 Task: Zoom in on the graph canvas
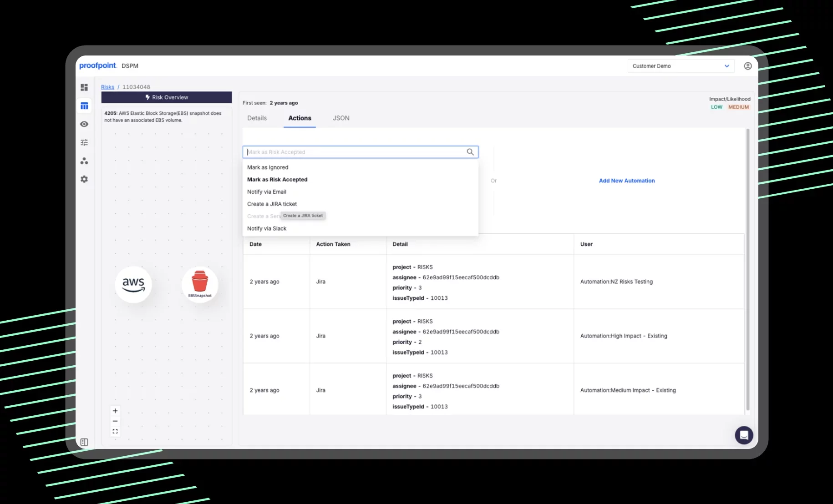pos(115,411)
